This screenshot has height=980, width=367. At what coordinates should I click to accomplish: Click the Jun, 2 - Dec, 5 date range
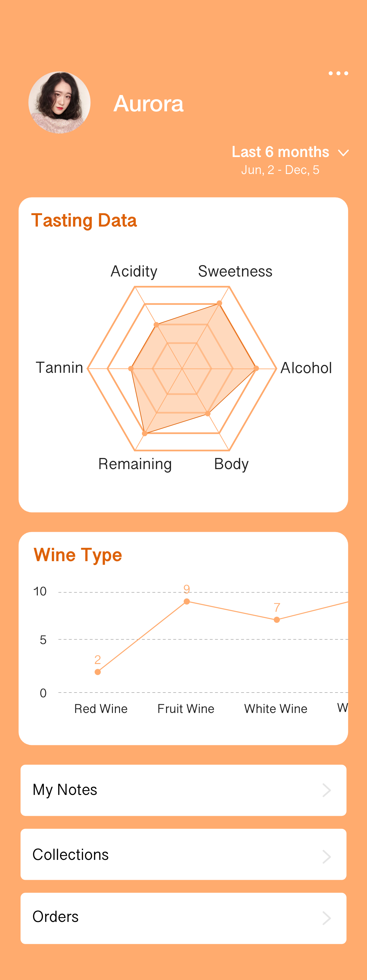point(280,170)
